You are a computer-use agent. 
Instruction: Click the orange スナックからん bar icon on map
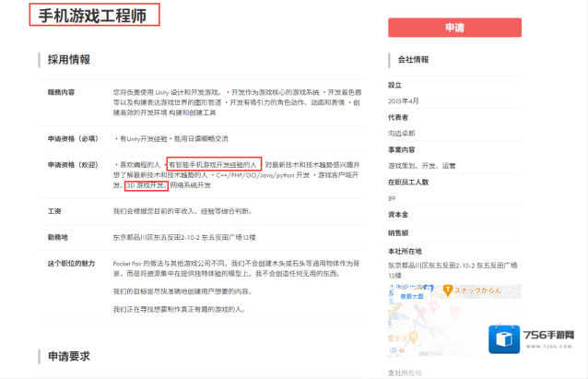[x=446, y=290]
